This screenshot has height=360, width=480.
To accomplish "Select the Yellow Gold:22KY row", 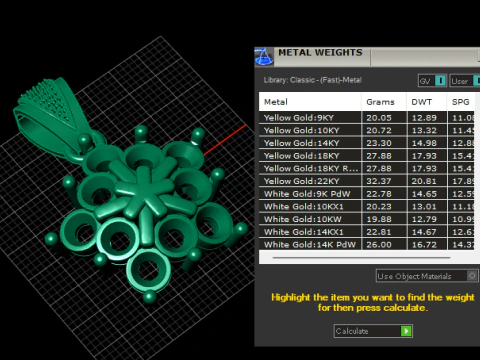I will [x=367, y=181].
